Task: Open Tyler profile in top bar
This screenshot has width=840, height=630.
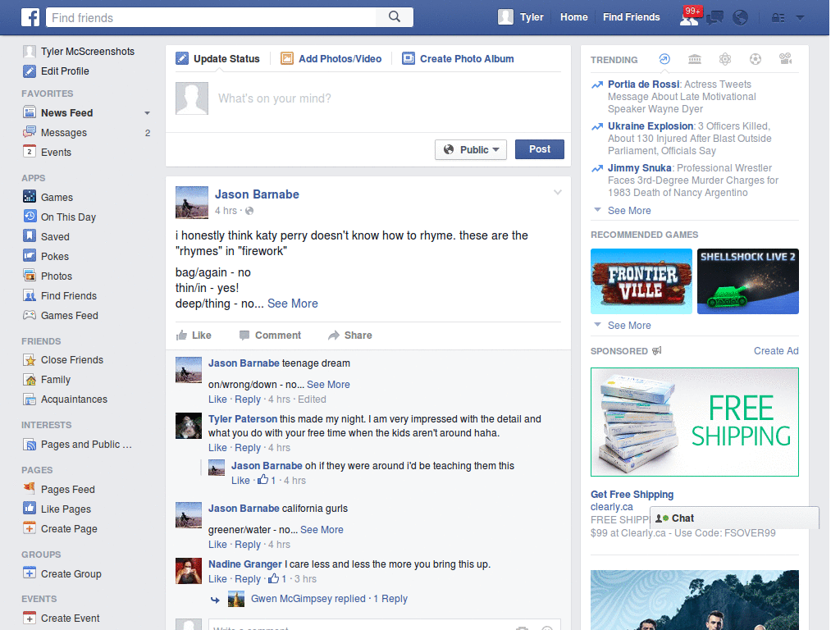Action: coord(521,17)
